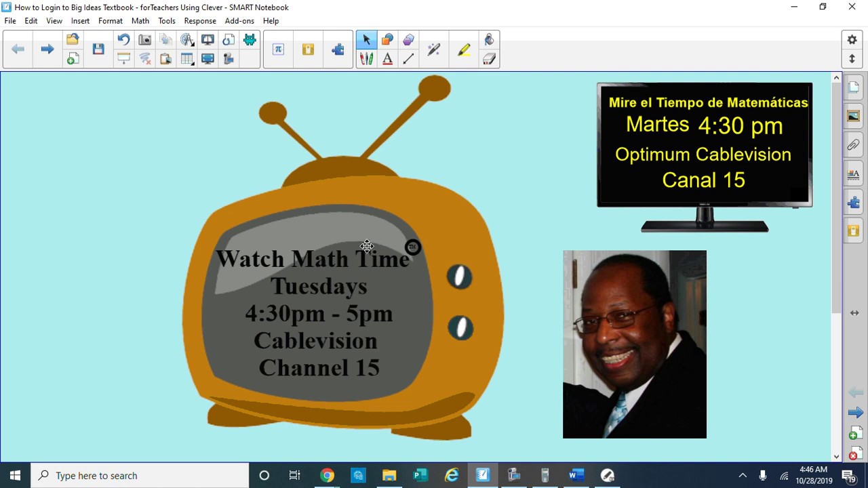The width and height of the screenshot is (868, 488).
Task: Choose the Select arrow tool
Action: [366, 39]
